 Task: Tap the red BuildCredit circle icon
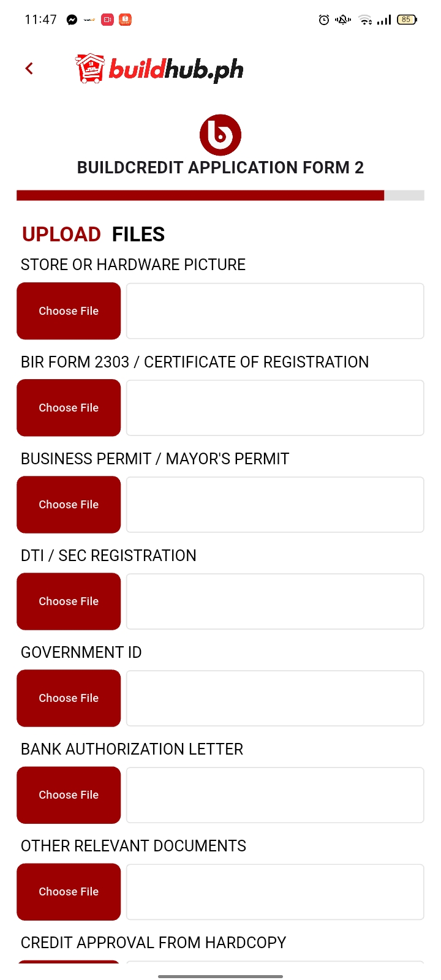[x=221, y=135]
